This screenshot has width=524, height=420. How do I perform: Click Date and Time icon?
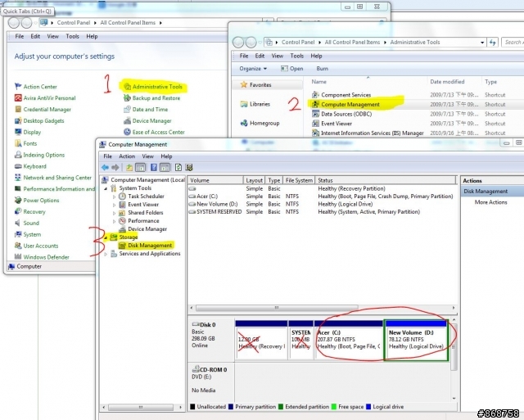(127, 109)
